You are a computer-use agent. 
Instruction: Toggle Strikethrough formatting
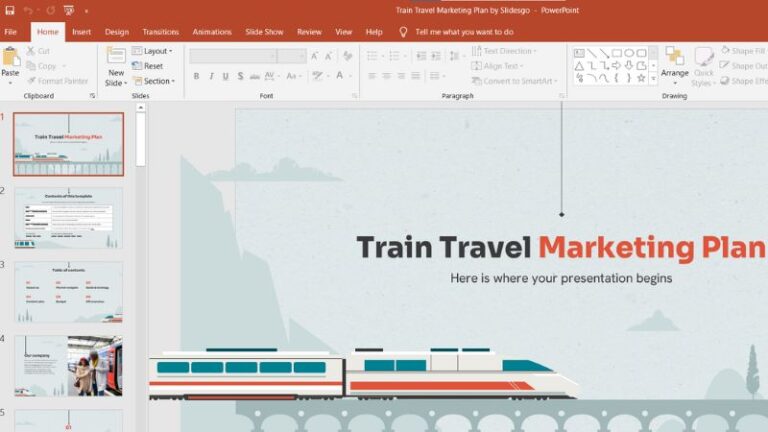[255, 76]
